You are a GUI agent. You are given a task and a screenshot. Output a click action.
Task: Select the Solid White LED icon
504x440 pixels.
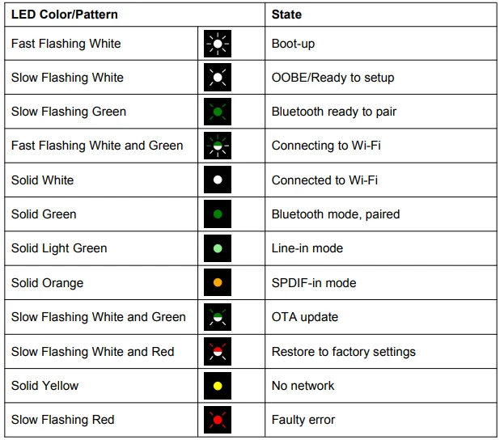tap(217, 180)
